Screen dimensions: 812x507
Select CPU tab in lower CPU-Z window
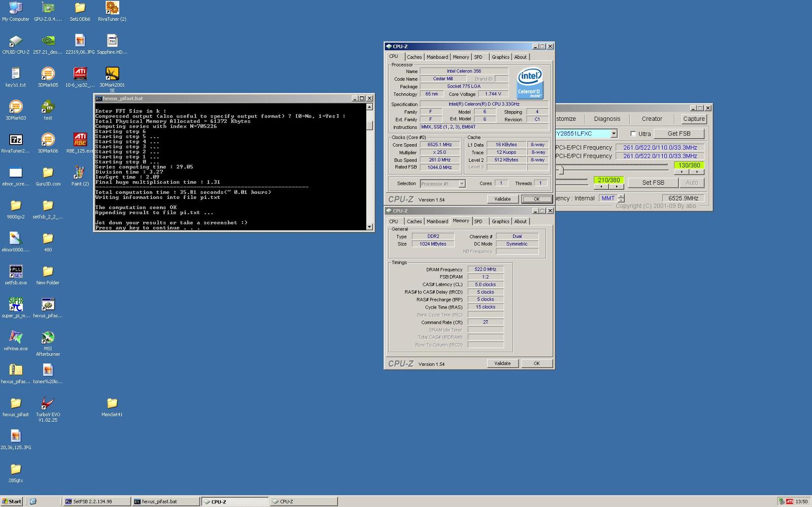pos(394,222)
